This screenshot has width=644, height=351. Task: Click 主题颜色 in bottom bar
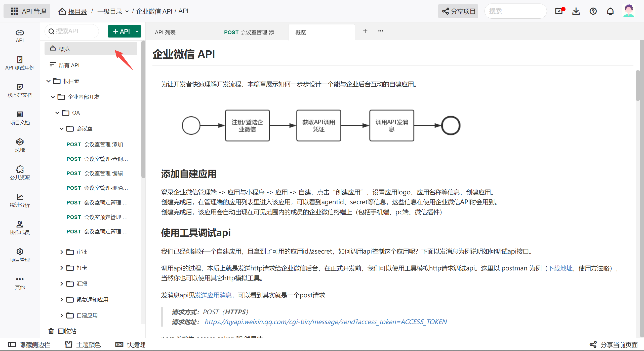[x=83, y=344]
